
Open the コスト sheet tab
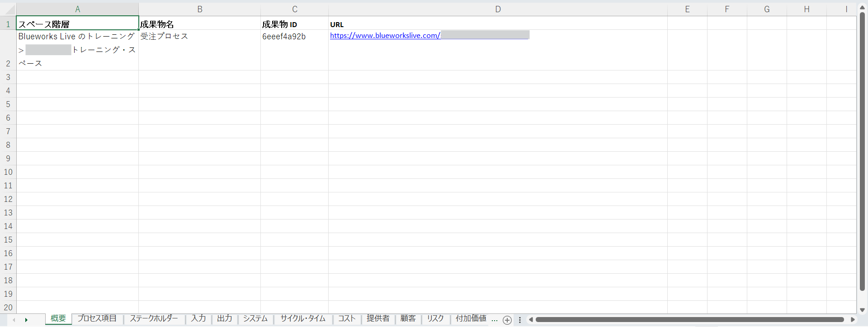pyautogui.click(x=347, y=318)
